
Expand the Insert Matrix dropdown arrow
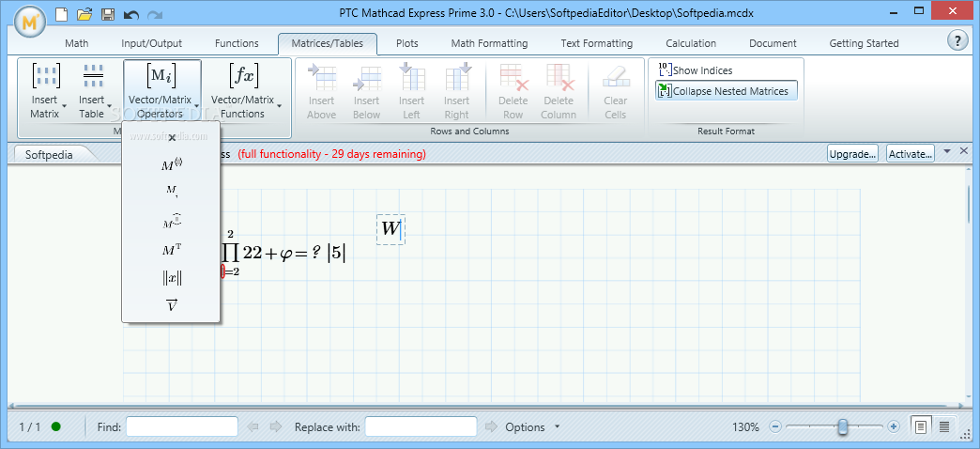point(65,106)
